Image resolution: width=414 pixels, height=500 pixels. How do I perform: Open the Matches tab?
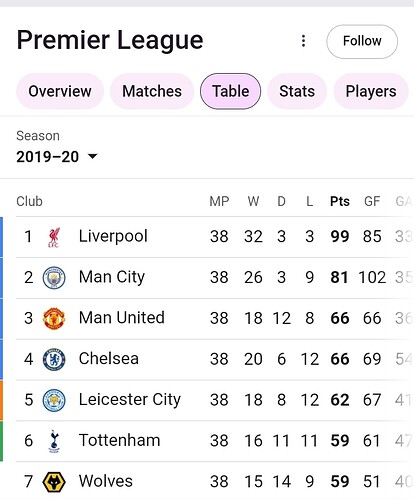coord(152,91)
